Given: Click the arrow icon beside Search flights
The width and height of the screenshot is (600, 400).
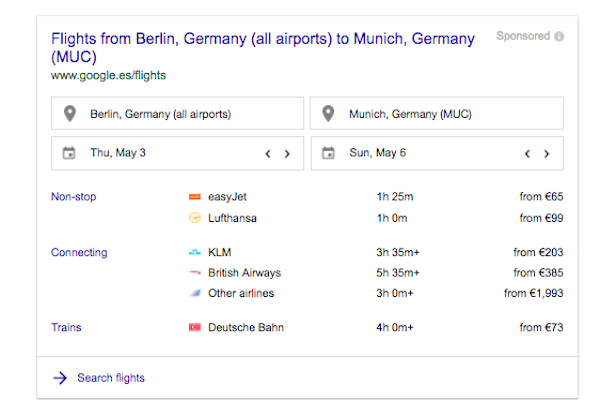Looking at the screenshot, I should click(x=60, y=378).
